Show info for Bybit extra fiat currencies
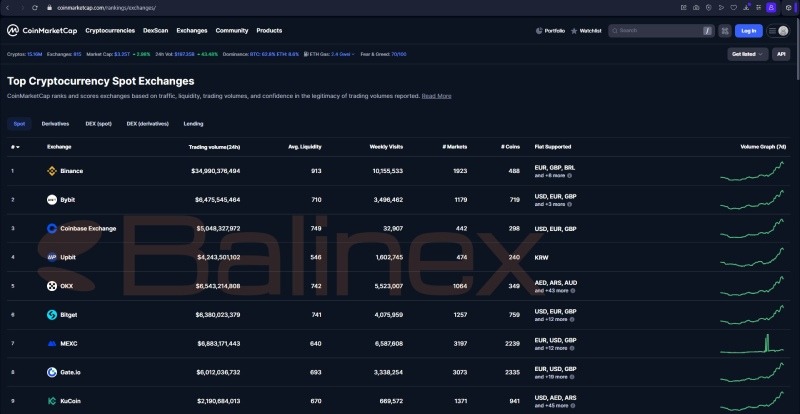This screenshot has width=800, height=414. click(x=569, y=204)
